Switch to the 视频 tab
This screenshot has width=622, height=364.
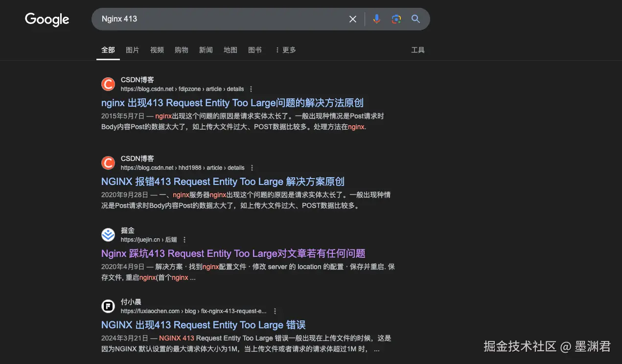pos(157,50)
